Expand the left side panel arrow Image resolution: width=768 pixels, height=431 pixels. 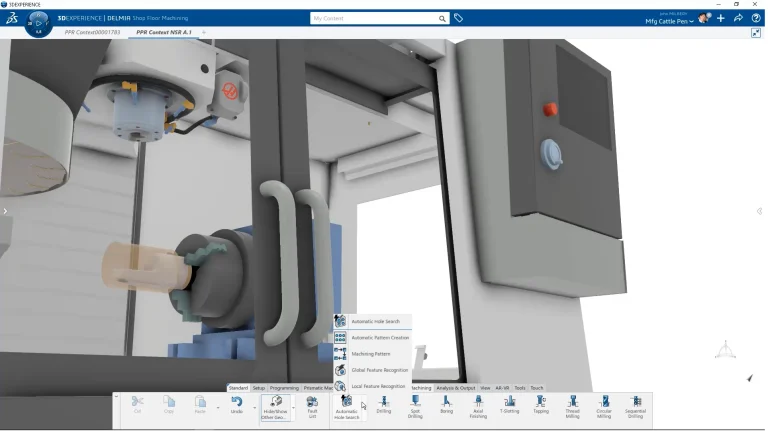(5, 211)
